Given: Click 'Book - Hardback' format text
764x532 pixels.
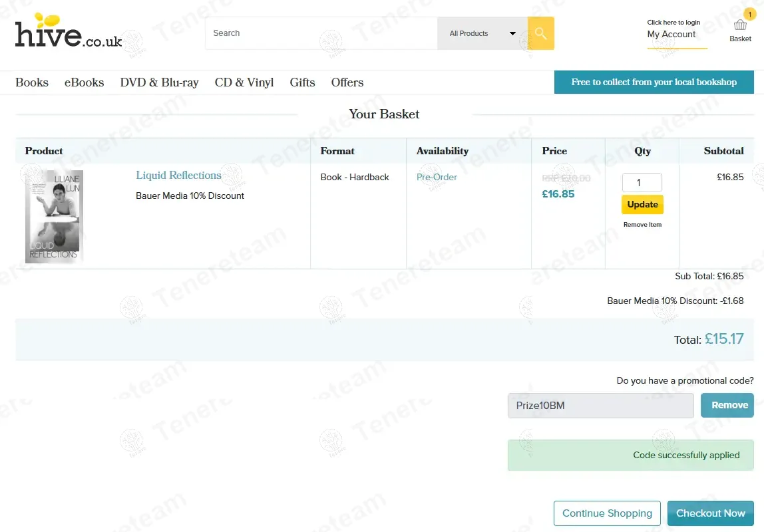Looking at the screenshot, I should pyautogui.click(x=355, y=177).
